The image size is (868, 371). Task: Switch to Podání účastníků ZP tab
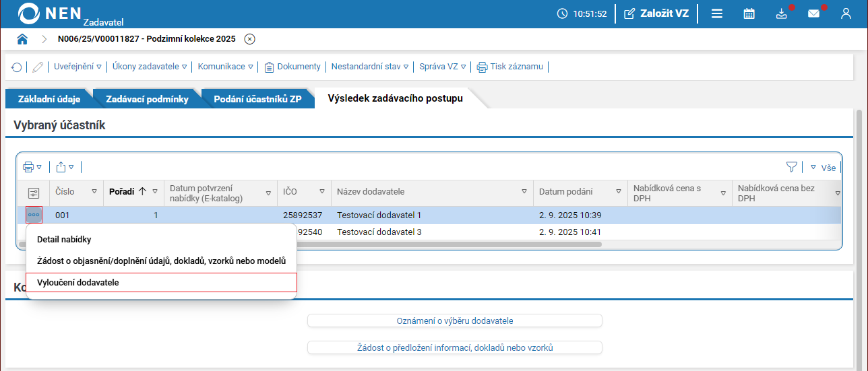[257, 99]
